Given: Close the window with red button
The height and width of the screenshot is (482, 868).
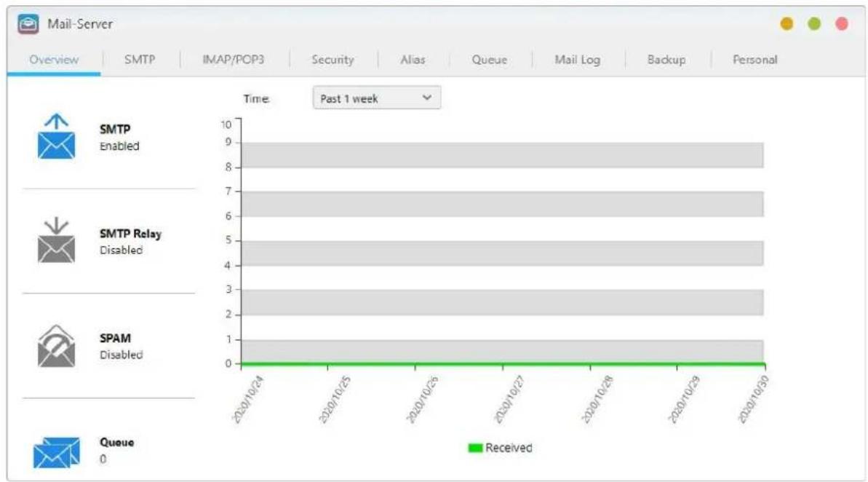Looking at the screenshot, I should 842,24.
